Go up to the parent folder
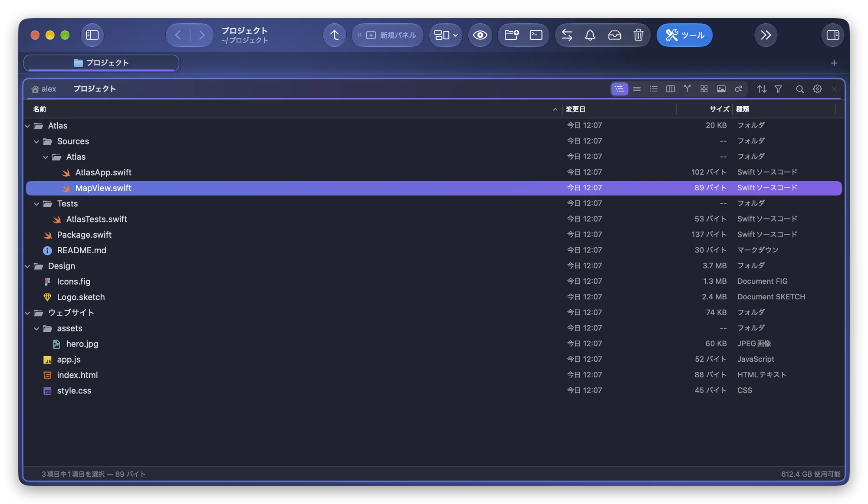Image resolution: width=868 pixels, height=504 pixels. pyautogui.click(x=334, y=35)
